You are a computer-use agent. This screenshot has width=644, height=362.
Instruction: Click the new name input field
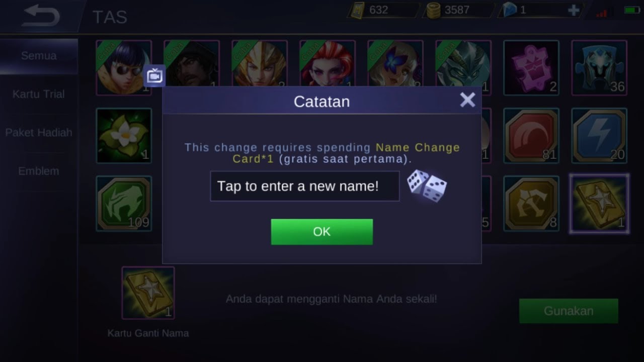click(305, 186)
